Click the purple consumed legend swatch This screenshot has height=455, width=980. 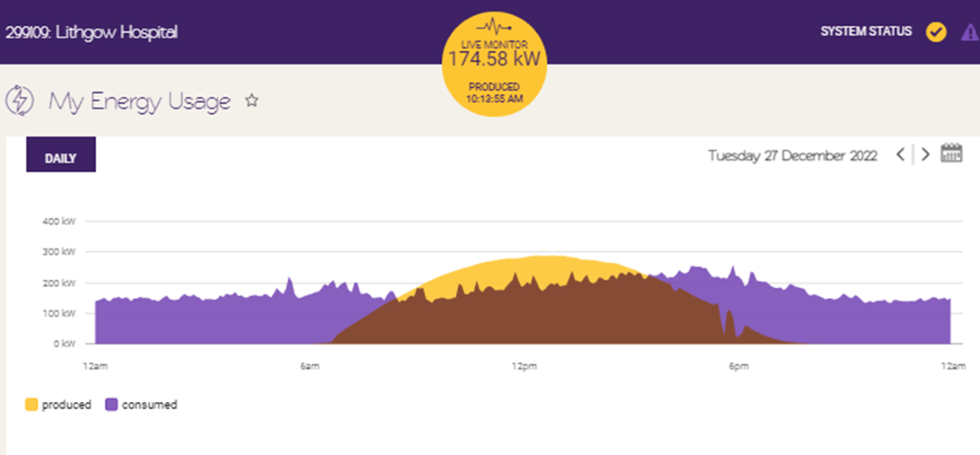(x=112, y=404)
